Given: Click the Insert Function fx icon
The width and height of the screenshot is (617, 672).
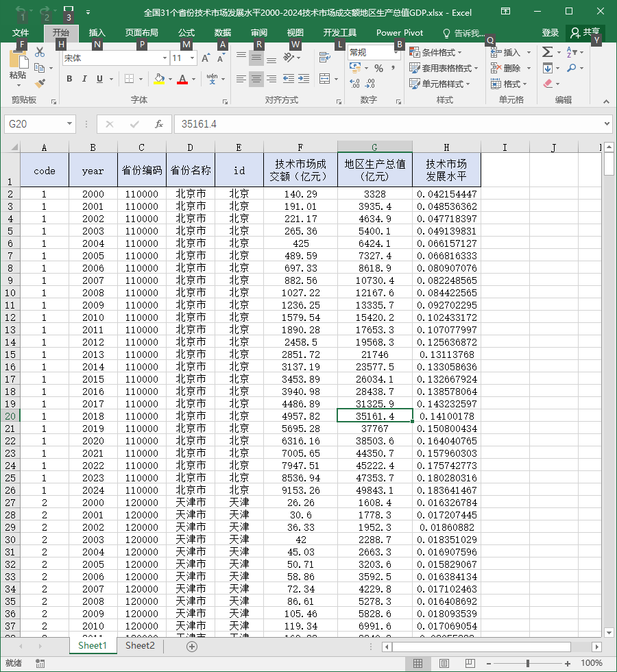Looking at the screenshot, I should coord(159,124).
